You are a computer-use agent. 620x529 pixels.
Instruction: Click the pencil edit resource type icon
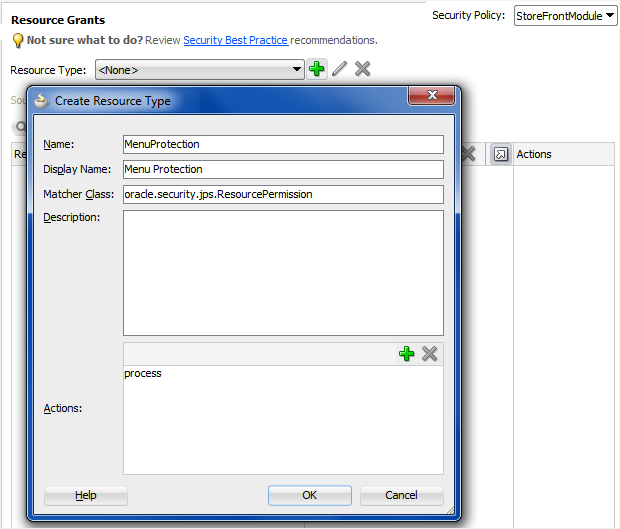coord(340,69)
